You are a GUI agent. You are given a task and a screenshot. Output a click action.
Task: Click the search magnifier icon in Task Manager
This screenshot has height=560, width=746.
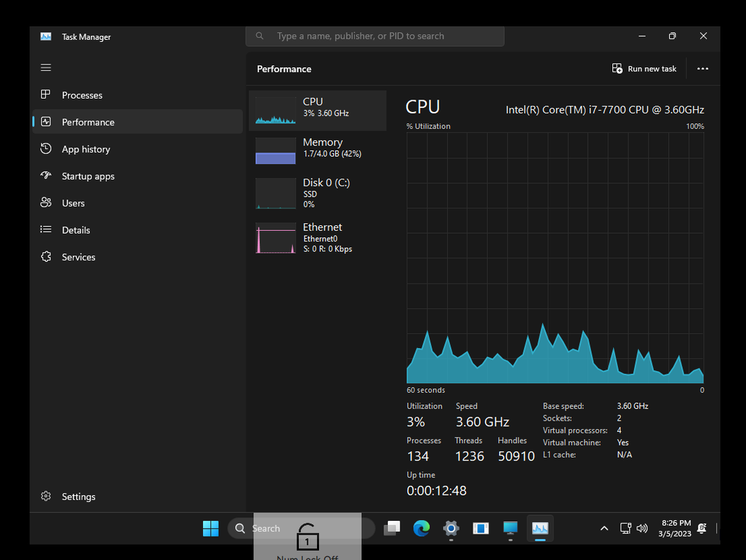click(260, 36)
